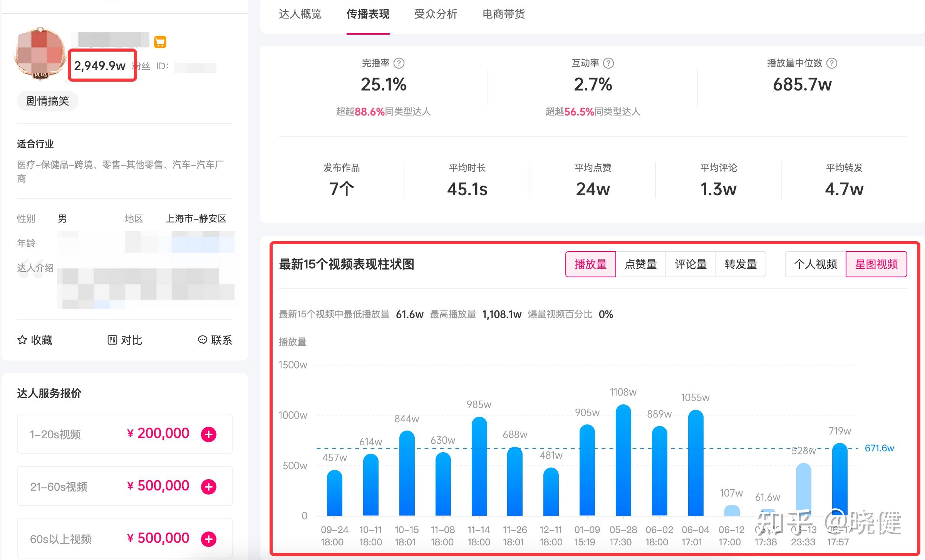Switch chart to 个人视频
925x560 pixels.
[x=816, y=264]
